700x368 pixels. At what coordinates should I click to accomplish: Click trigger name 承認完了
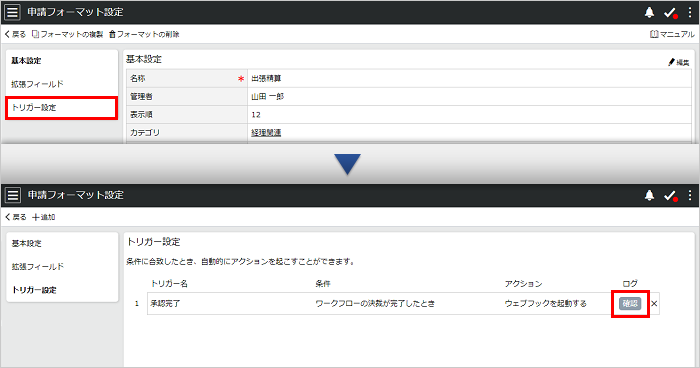[165, 304]
